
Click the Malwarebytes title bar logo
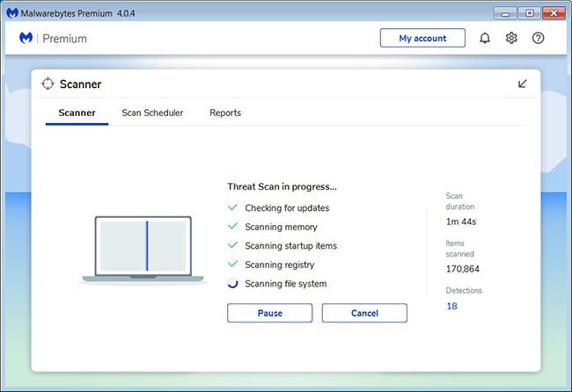[12, 13]
